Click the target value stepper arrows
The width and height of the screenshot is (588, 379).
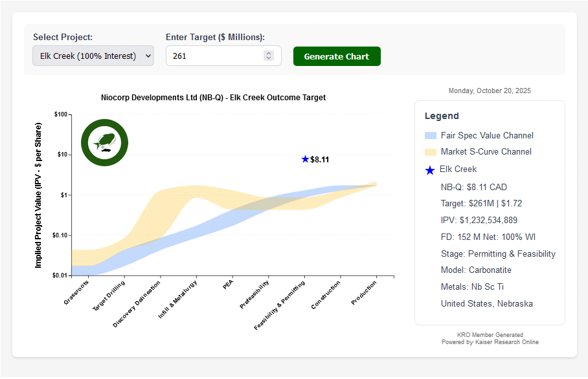269,56
